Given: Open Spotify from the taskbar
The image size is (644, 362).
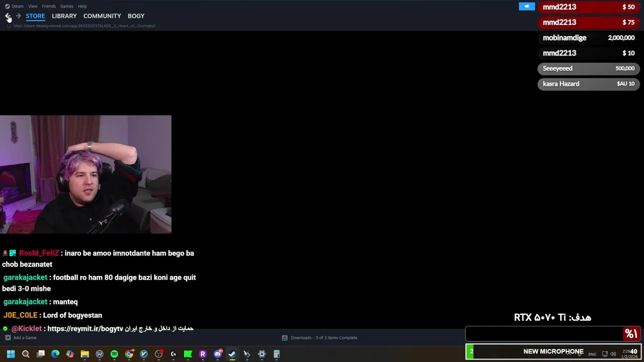Looking at the screenshot, I should point(114,354).
